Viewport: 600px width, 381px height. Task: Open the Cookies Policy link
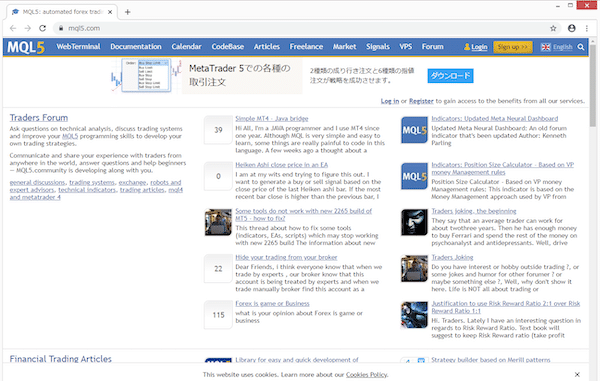pyautogui.click(x=366, y=374)
